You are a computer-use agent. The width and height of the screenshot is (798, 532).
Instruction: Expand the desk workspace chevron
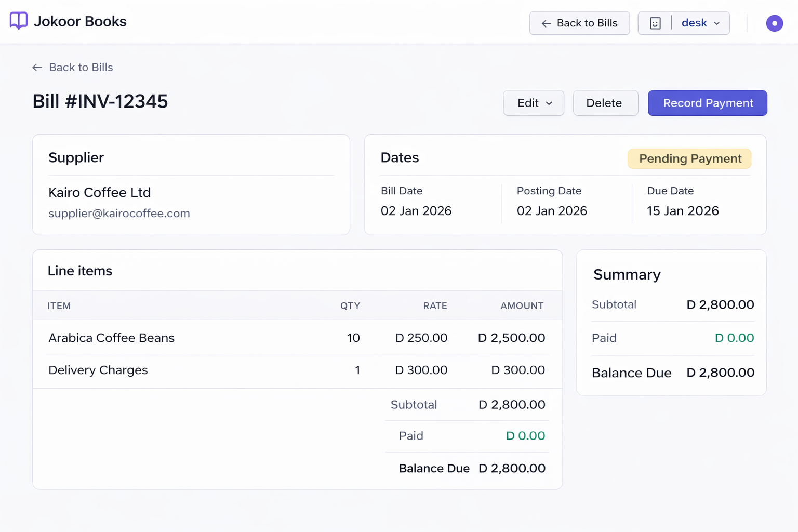[717, 23]
